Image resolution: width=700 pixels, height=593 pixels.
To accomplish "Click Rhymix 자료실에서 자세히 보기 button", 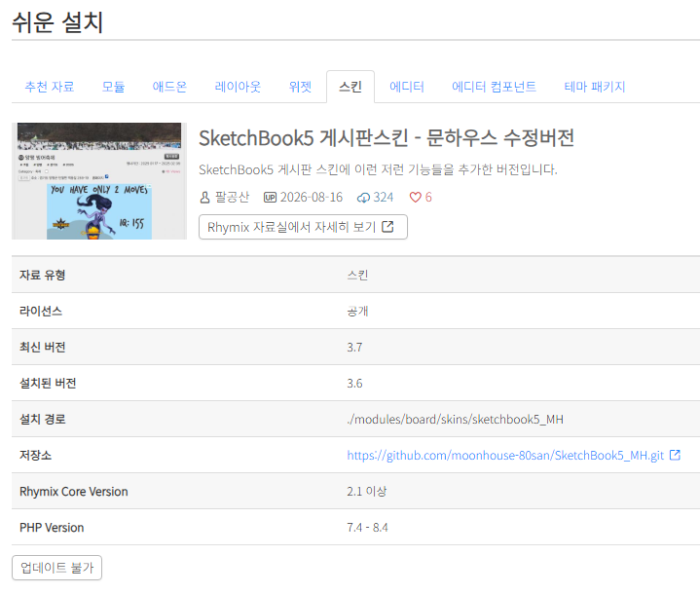I will point(303,227).
